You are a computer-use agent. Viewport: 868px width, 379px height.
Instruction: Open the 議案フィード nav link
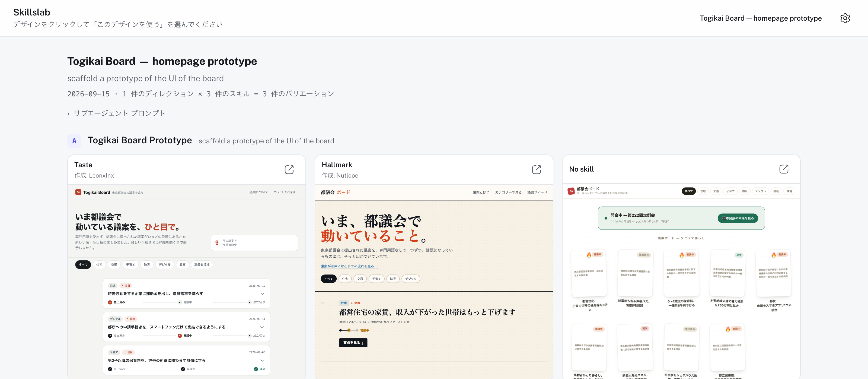tap(537, 192)
